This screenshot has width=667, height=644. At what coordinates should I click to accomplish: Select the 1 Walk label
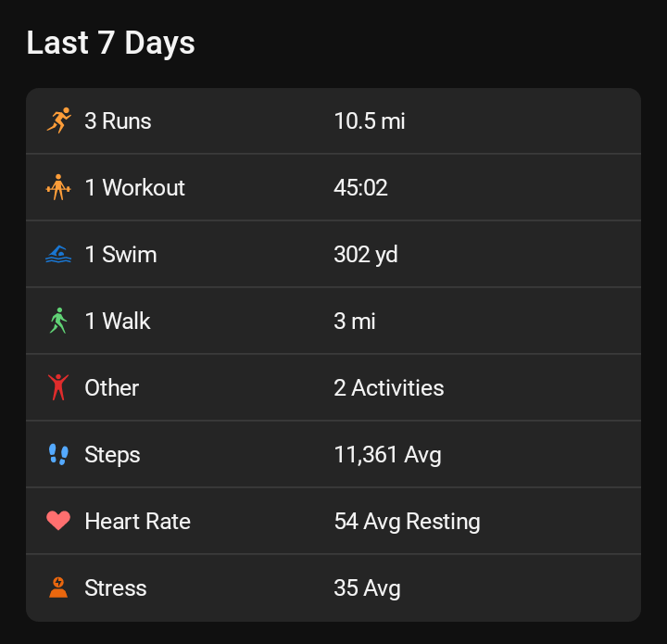[118, 321]
